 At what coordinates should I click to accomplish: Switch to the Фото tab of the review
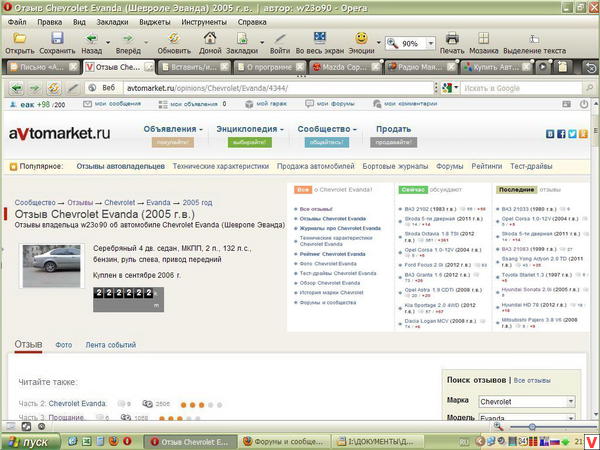[64, 345]
